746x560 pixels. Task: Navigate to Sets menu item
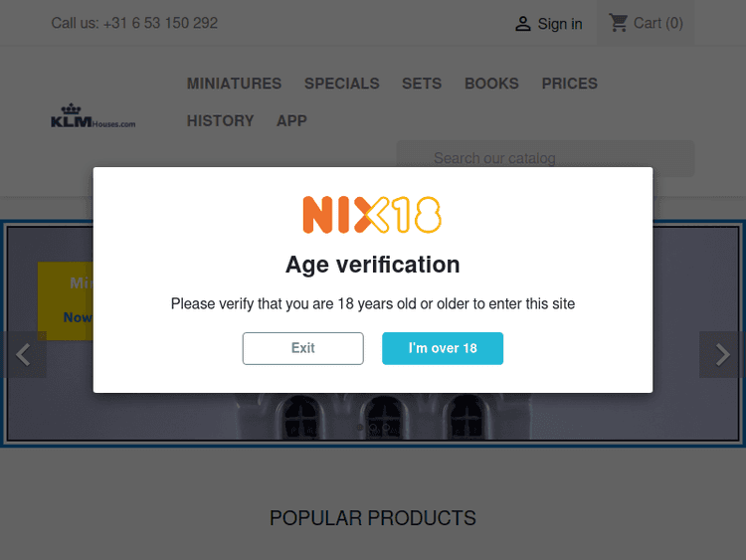(x=422, y=84)
